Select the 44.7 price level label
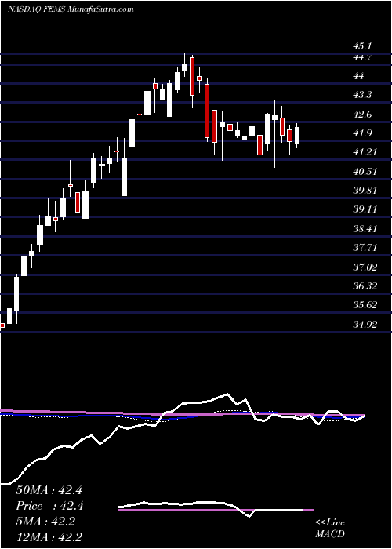 point(362,58)
